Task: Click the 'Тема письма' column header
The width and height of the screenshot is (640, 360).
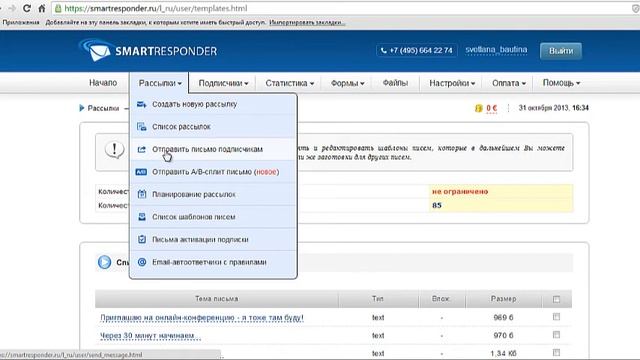Action: click(x=216, y=299)
